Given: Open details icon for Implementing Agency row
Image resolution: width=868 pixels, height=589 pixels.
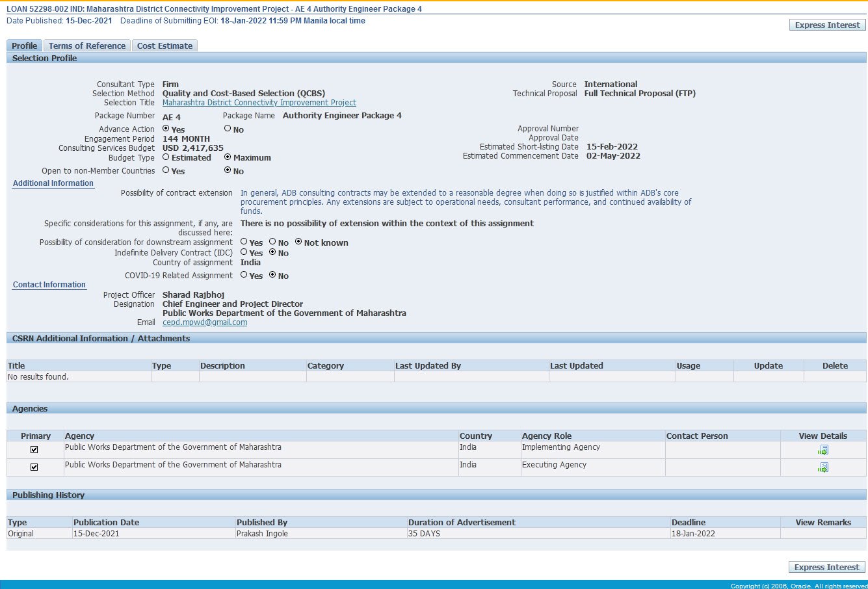Looking at the screenshot, I should (823, 451).
